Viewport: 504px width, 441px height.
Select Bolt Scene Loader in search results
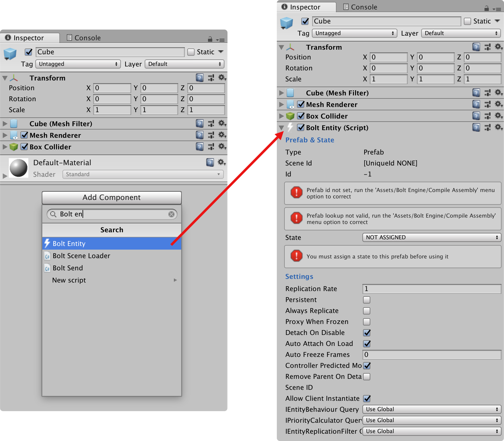[x=112, y=256]
